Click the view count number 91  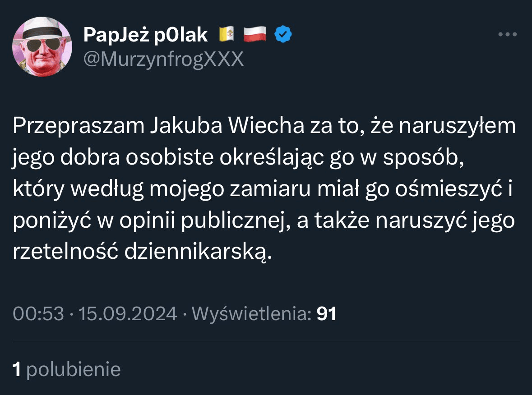point(327,314)
